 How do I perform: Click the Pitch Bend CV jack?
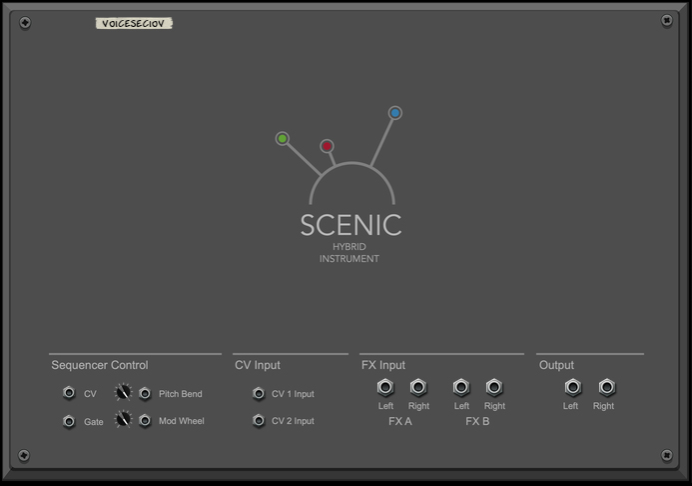(x=145, y=393)
